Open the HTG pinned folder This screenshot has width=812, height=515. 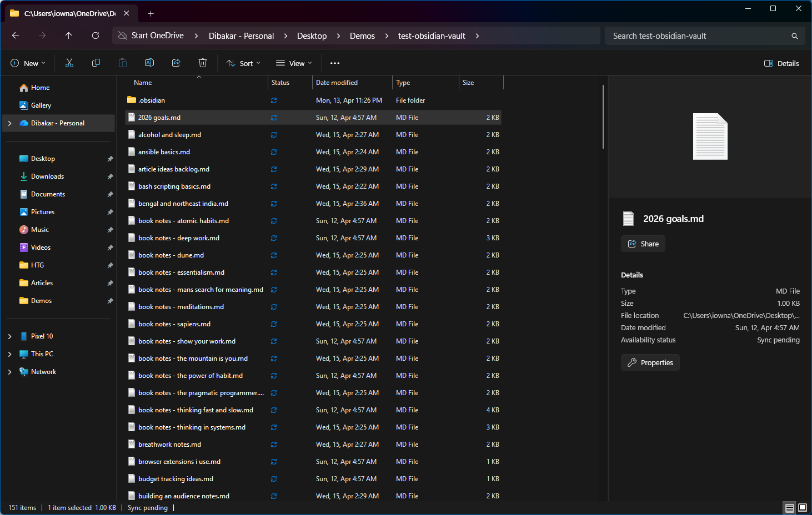[37, 265]
